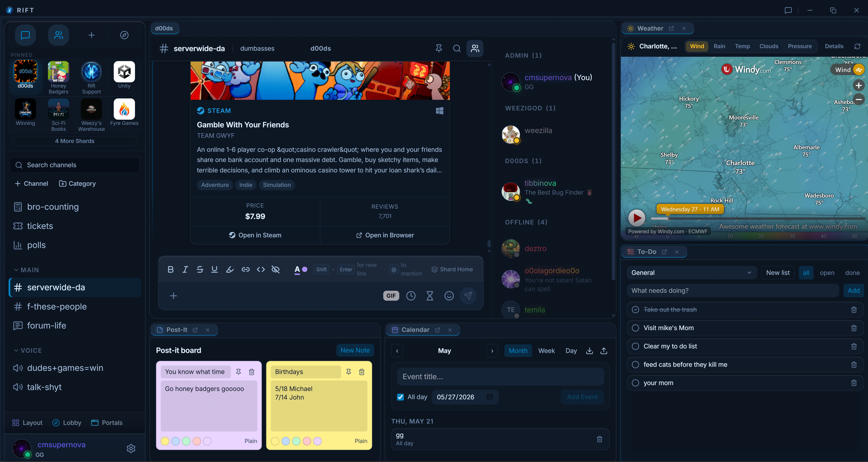Collapse the VOICE channel category
This screenshot has width=868, height=462.
click(x=28, y=350)
